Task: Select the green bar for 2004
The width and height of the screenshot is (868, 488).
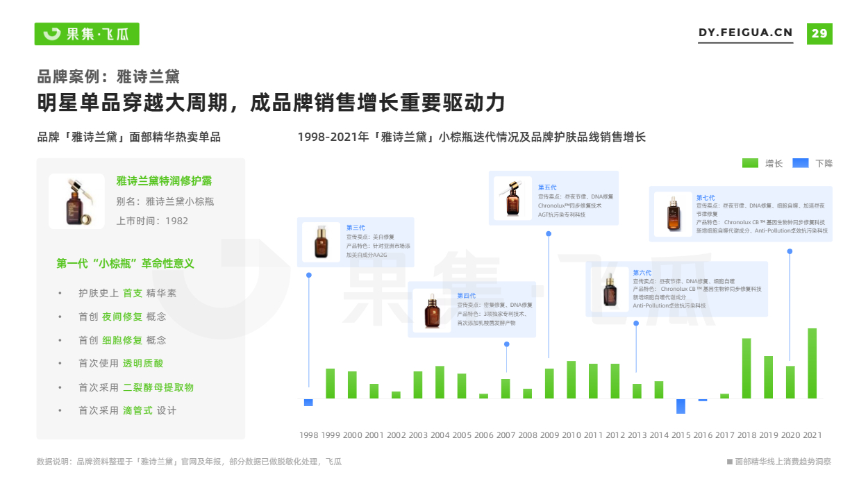Action: 440,382
